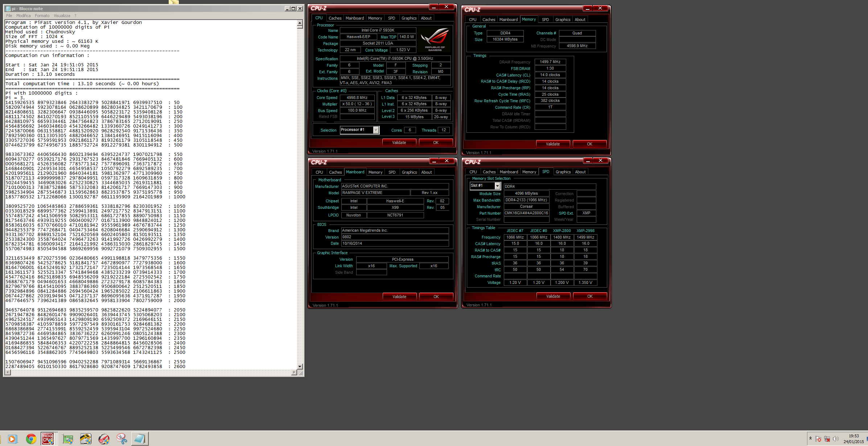The image size is (868, 446).
Task: Open the ? help menu in Notepad
Action: pyautogui.click(x=75, y=16)
